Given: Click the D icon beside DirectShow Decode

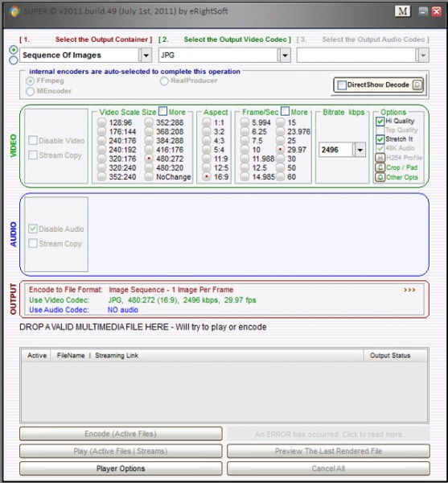Looking at the screenshot, I should pos(417,85).
